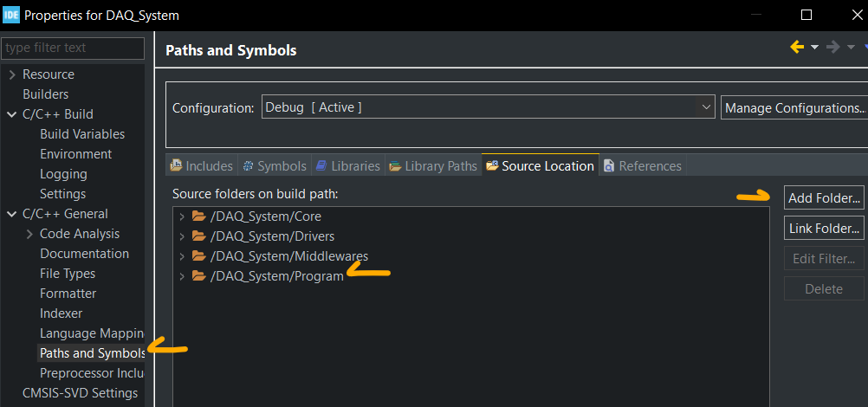This screenshot has height=407, width=868.
Task: Click the Drivers source folder icon
Action: (198, 236)
